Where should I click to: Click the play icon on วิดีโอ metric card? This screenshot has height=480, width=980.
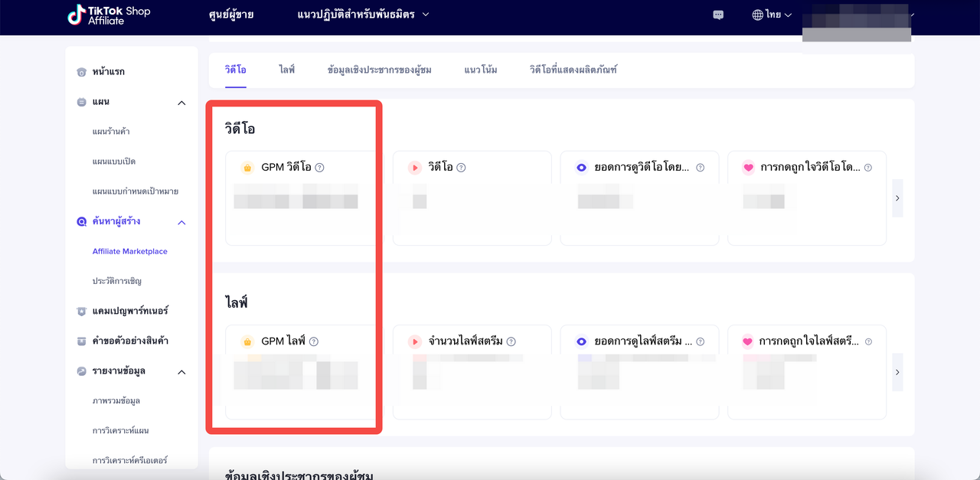click(x=414, y=168)
